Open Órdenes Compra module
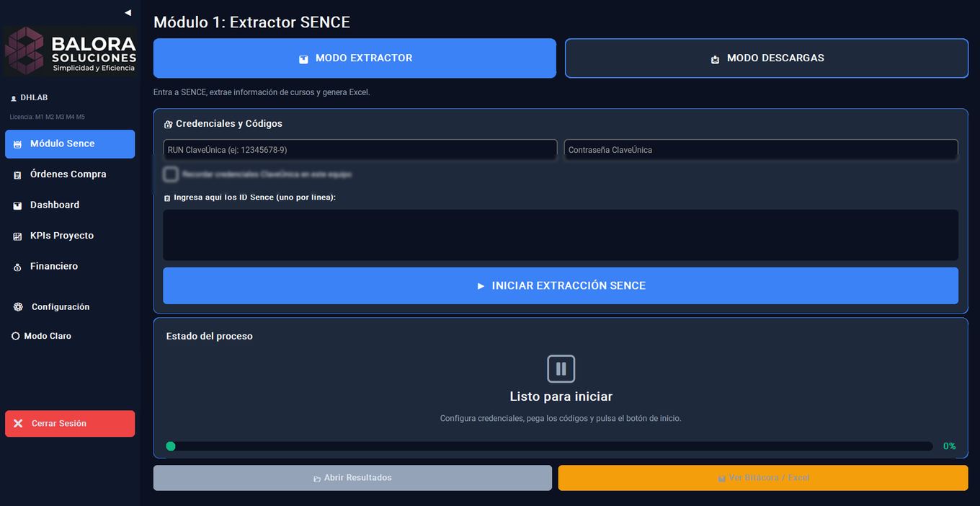Viewport: 980px width, 506px height. coord(70,174)
